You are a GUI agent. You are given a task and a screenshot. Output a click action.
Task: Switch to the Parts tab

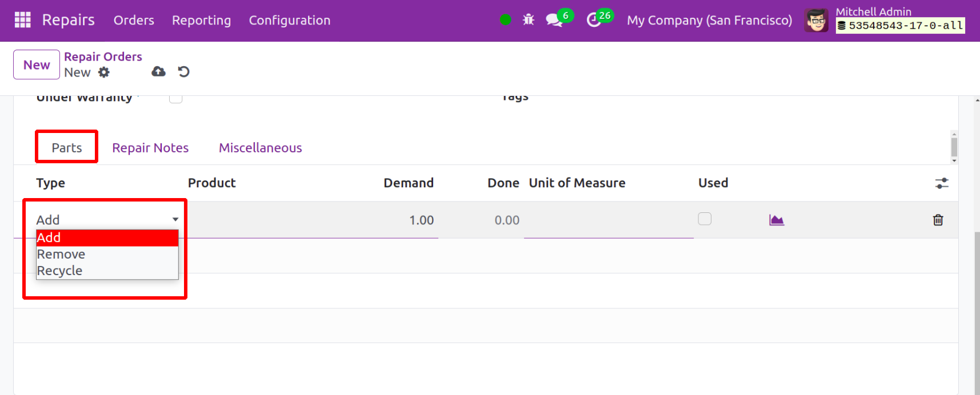pyautogui.click(x=67, y=148)
